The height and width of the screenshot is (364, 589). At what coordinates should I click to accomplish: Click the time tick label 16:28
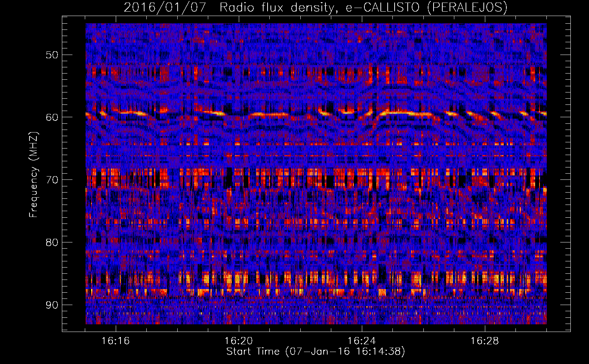point(485,341)
